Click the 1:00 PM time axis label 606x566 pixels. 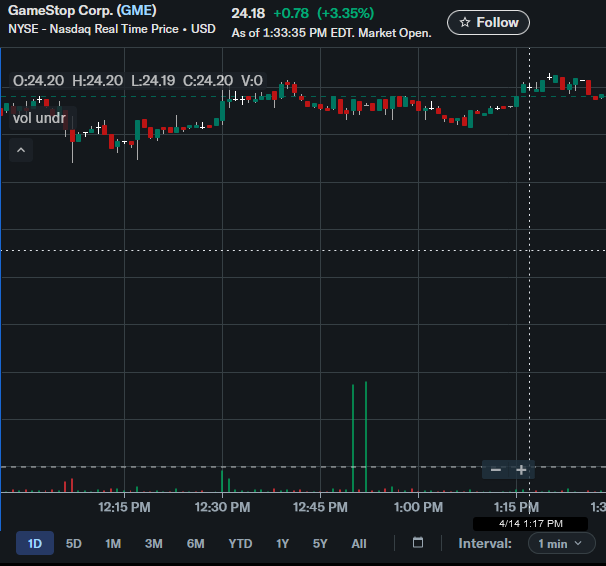(x=418, y=507)
